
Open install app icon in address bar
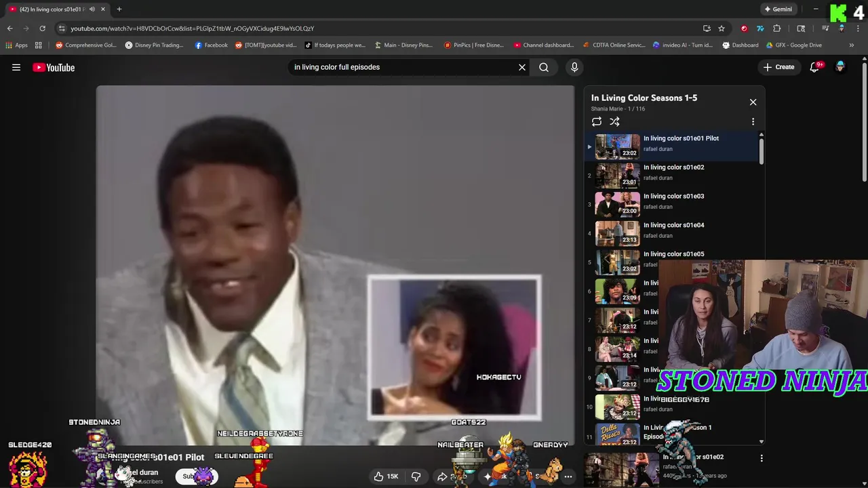(x=707, y=28)
